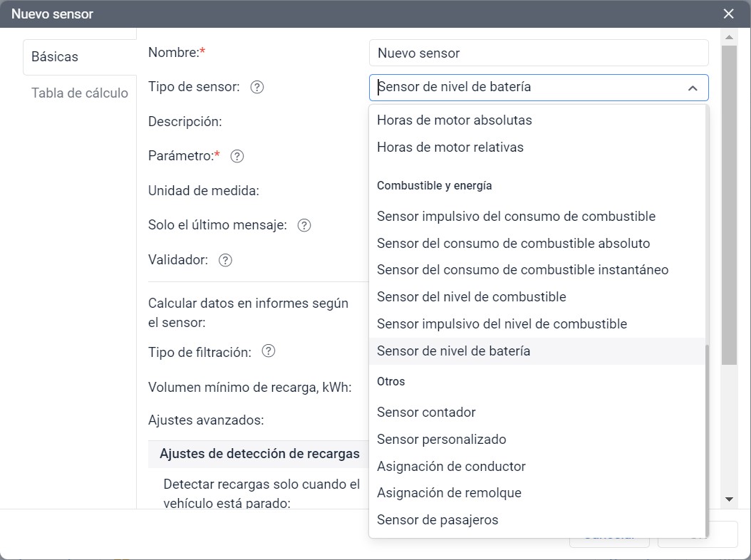Click help icon next to Validador
Image resolution: width=751 pixels, height=560 pixels.
pyautogui.click(x=225, y=260)
